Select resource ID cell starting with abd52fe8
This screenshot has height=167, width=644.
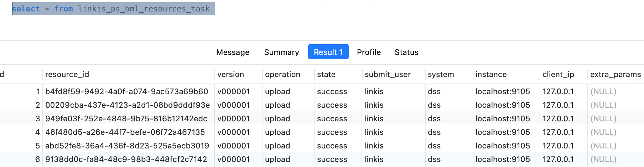[x=127, y=146]
